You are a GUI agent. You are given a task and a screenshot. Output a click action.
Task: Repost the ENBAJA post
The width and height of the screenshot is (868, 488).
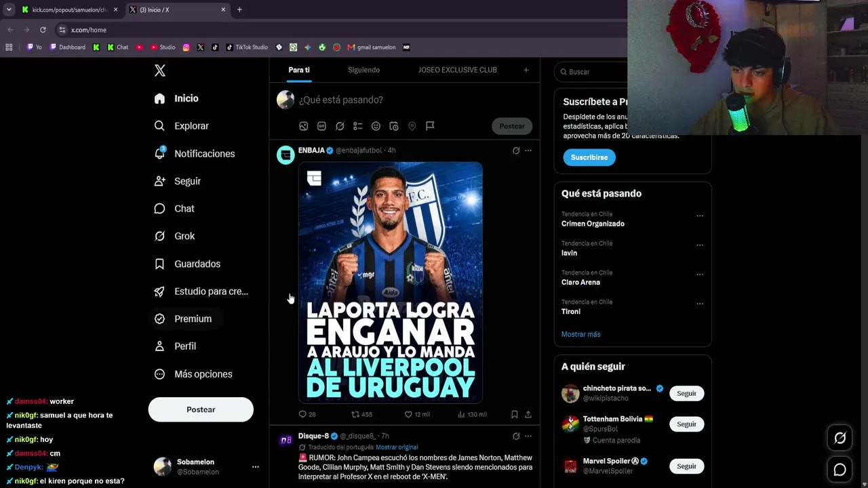[361, 414]
